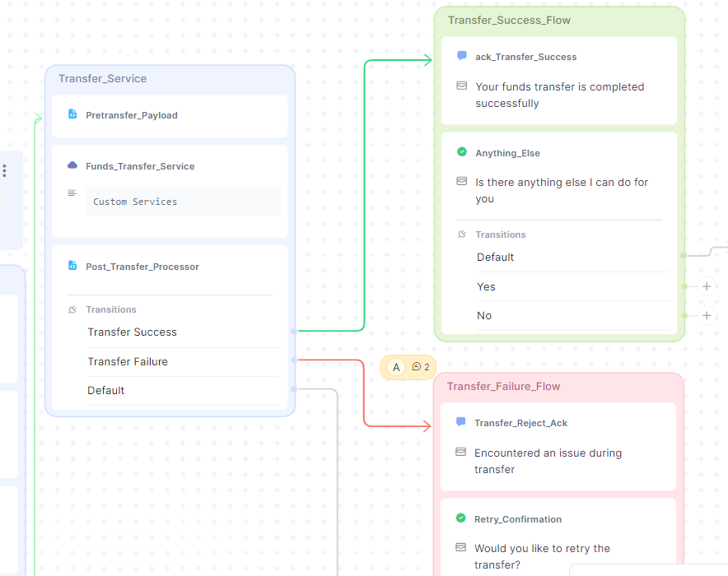The image size is (728, 576).
Task: Click the user avatar A badge
Action: click(x=396, y=367)
